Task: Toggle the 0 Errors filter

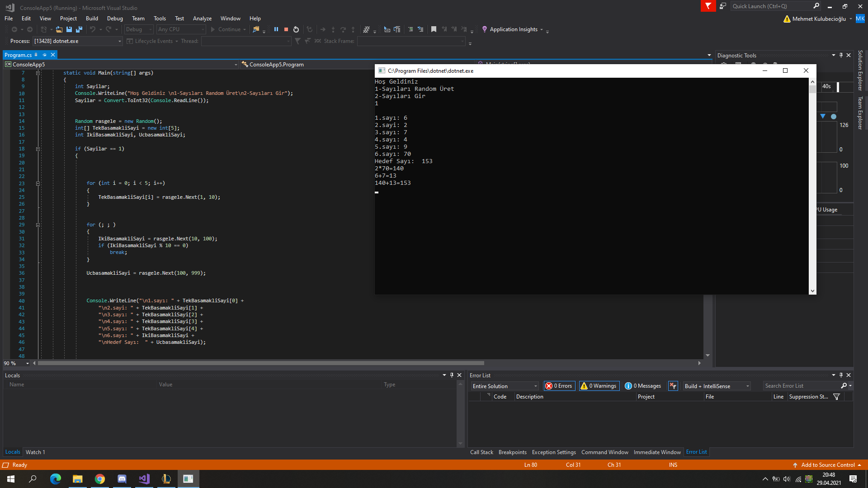Action: pyautogui.click(x=559, y=386)
